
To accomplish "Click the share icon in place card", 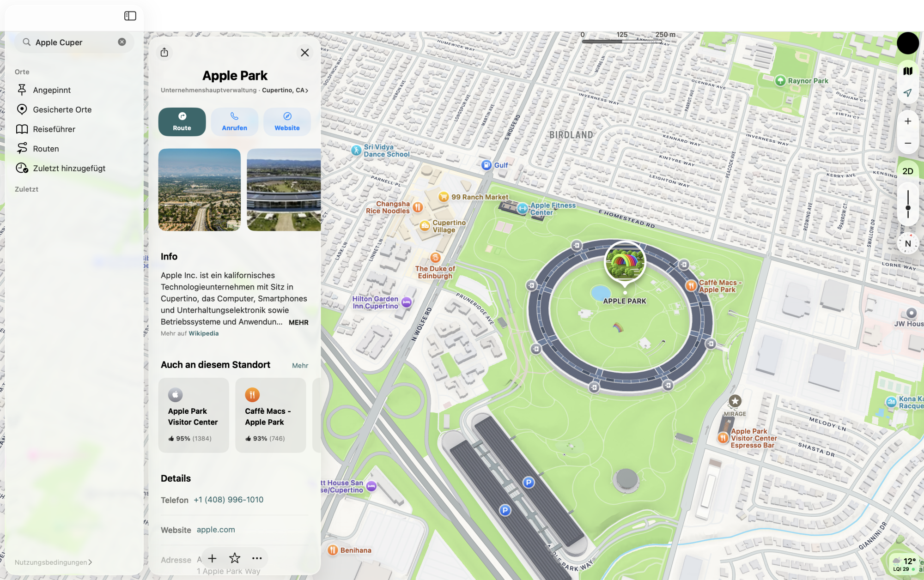I will pos(164,52).
